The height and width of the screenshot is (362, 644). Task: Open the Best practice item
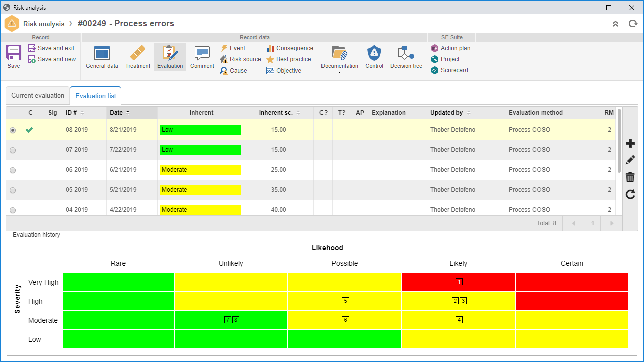tap(289, 59)
